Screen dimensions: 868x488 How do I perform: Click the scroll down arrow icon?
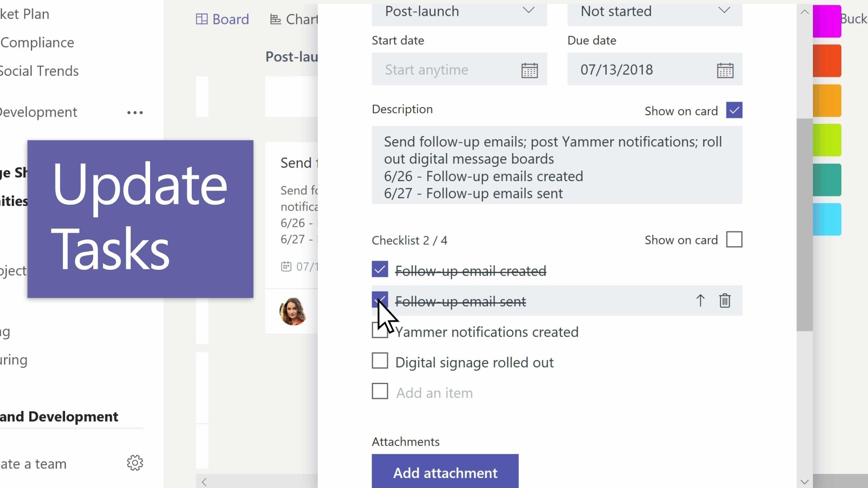(x=804, y=481)
